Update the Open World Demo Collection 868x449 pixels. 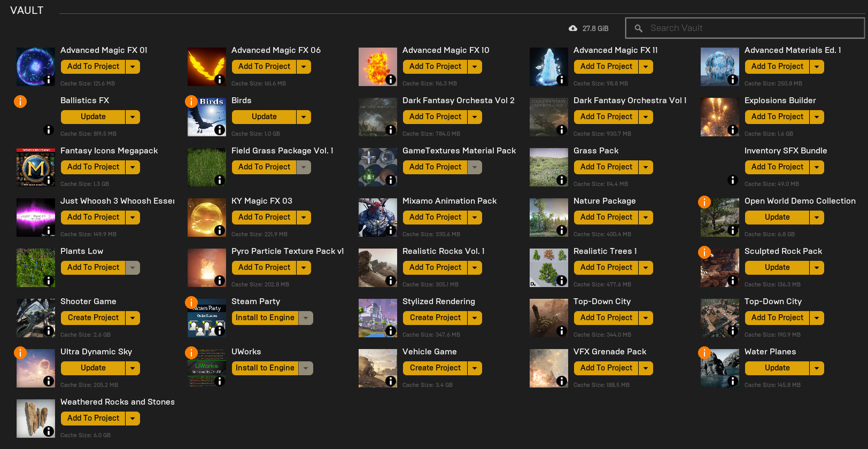click(x=777, y=218)
